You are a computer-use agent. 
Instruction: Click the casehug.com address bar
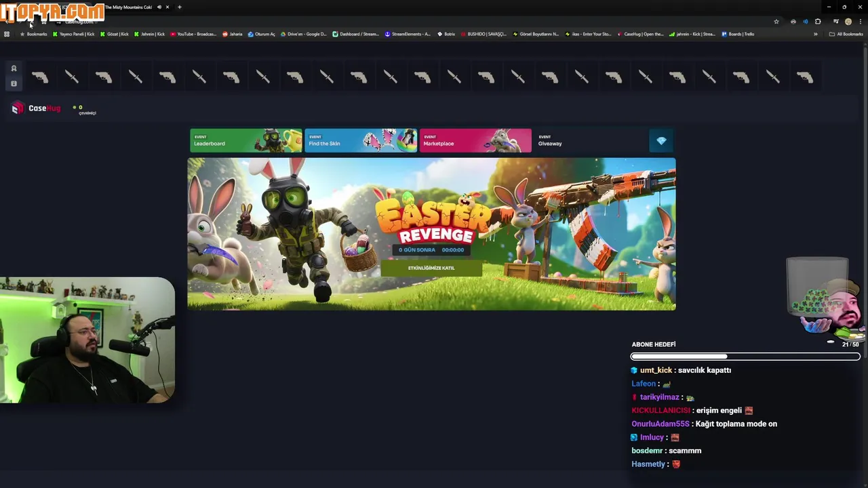(407, 22)
